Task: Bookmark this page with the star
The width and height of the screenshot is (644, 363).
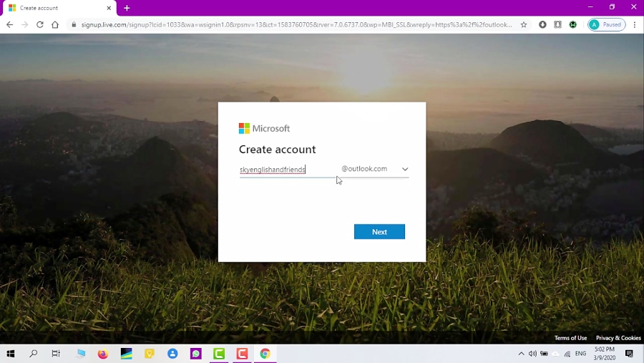Action: (x=524, y=24)
